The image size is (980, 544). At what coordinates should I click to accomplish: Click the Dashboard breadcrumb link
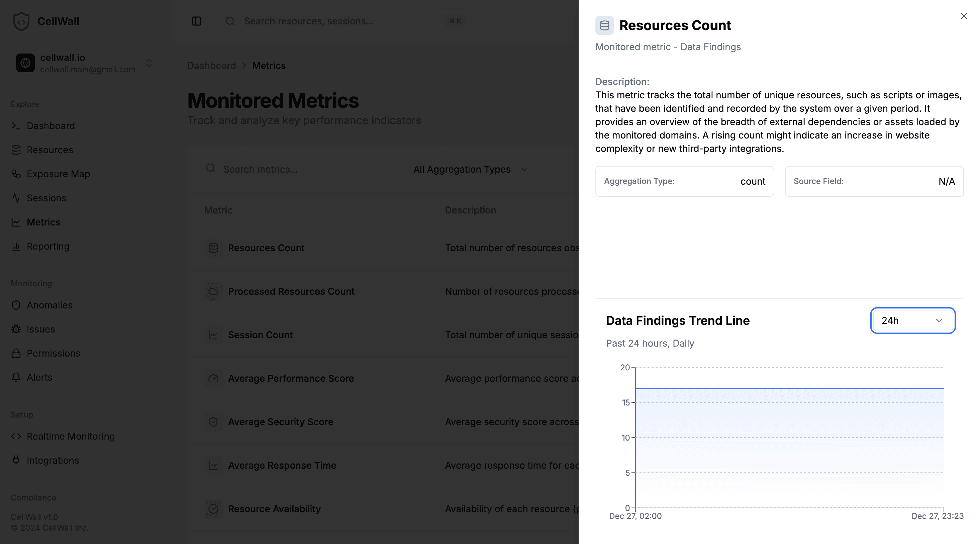tap(211, 66)
